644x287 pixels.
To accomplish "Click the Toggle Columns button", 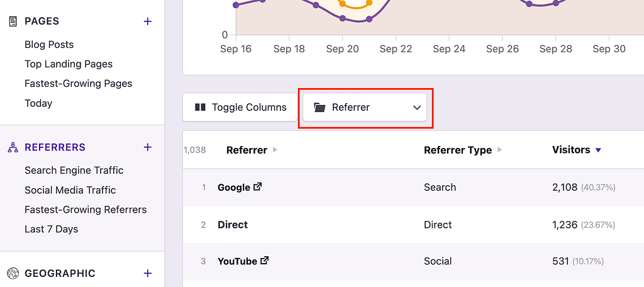I will click(240, 108).
